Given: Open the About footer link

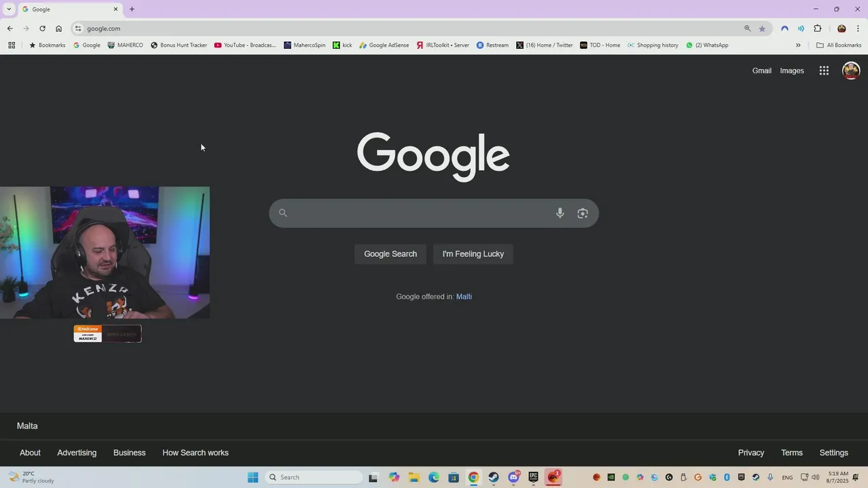Looking at the screenshot, I should (30, 453).
